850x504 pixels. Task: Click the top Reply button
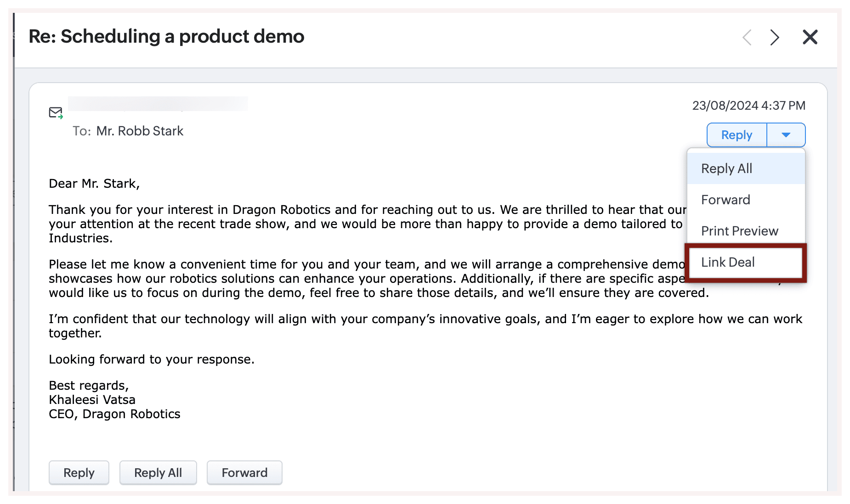[x=737, y=135]
